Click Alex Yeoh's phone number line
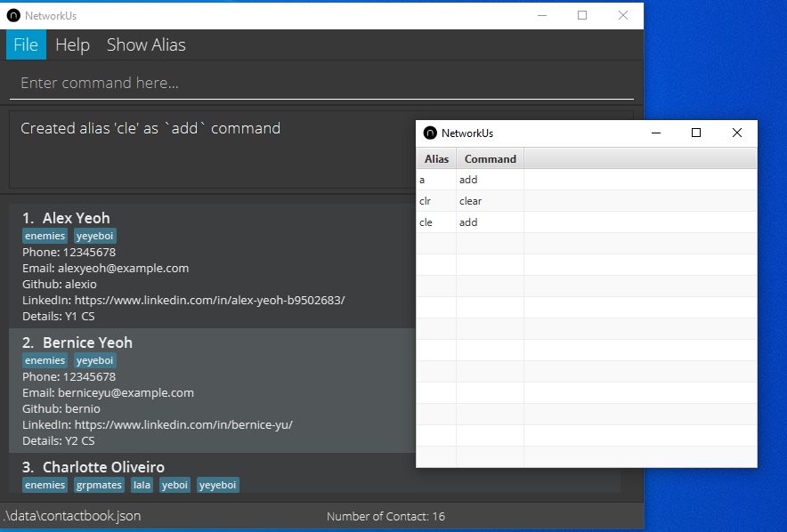The image size is (787, 532). click(69, 253)
